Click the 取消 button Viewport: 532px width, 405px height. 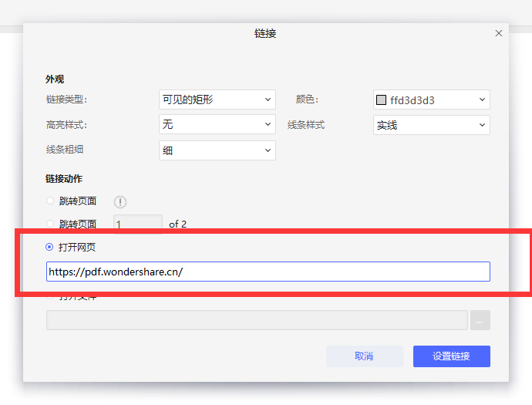click(365, 356)
